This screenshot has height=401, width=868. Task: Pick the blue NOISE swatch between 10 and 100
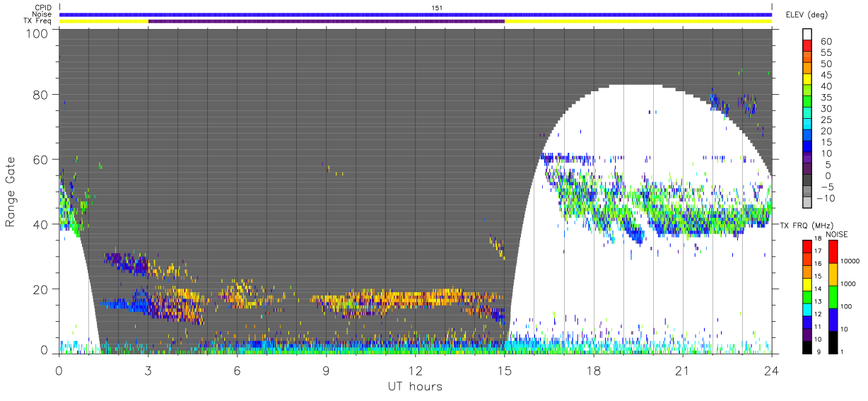pyautogui.click(x=833, y=320)
